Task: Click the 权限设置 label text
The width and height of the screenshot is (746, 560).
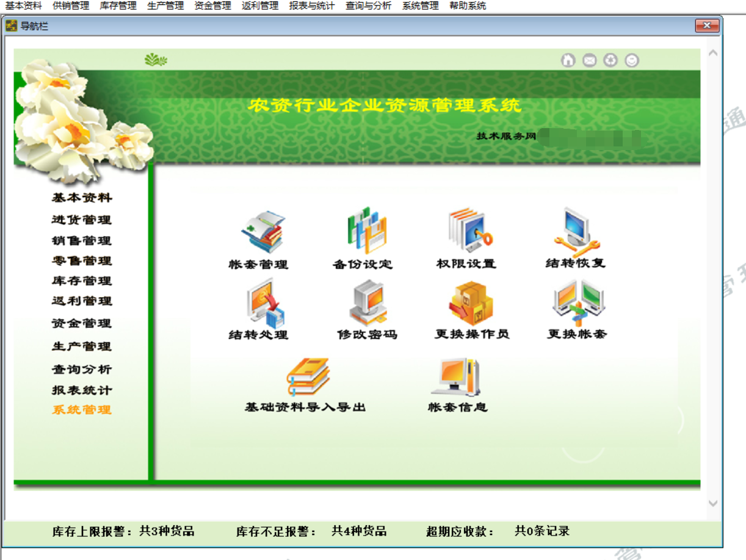Action: coord(466,264)
